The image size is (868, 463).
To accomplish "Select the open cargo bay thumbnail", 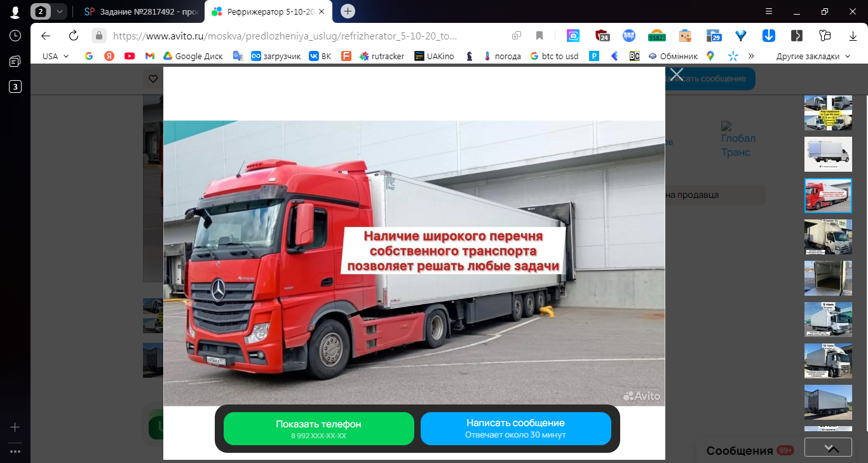I will (827, 278).
